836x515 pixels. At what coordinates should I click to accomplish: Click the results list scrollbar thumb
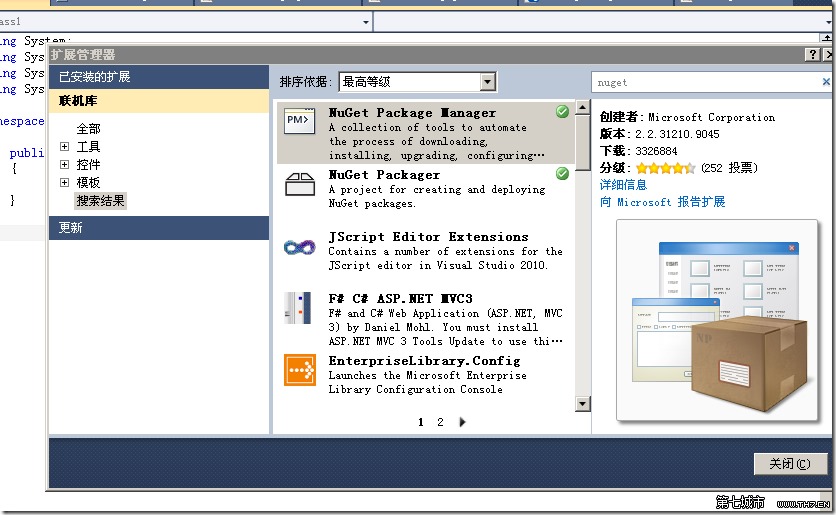point(582,143)
